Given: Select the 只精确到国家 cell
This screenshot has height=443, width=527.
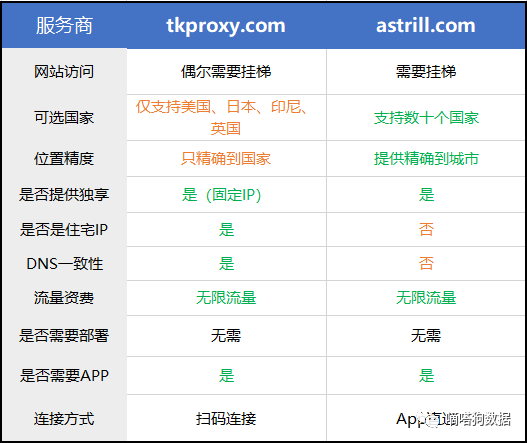Looking at the screenshot, I should (226, 159).
